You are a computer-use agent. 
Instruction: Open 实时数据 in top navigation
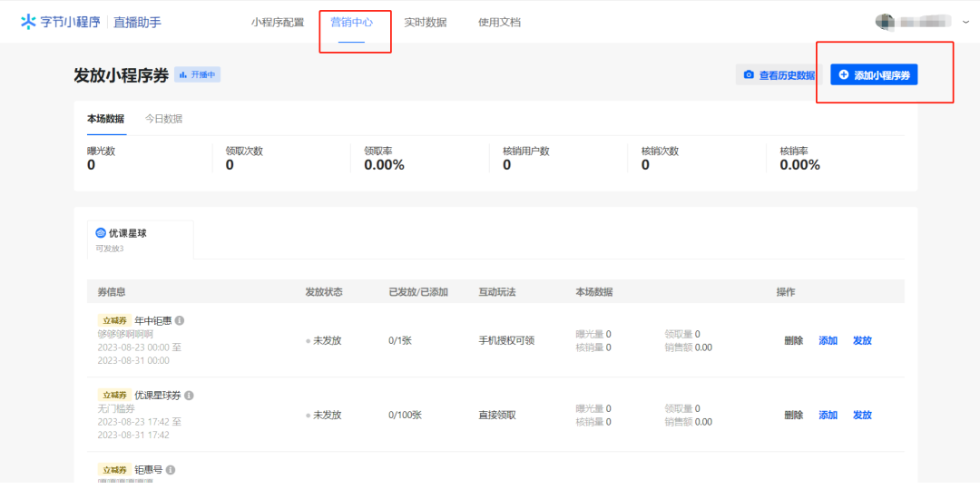425,23
